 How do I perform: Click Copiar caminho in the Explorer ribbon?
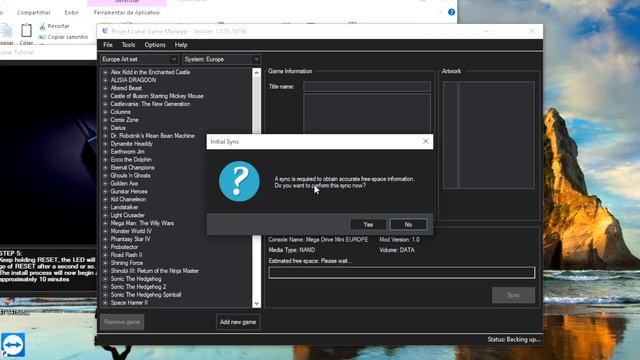pos(64,37)
